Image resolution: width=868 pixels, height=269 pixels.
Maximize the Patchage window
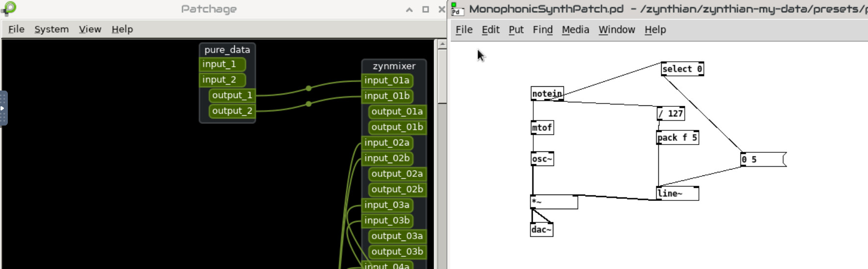(425, 9)
